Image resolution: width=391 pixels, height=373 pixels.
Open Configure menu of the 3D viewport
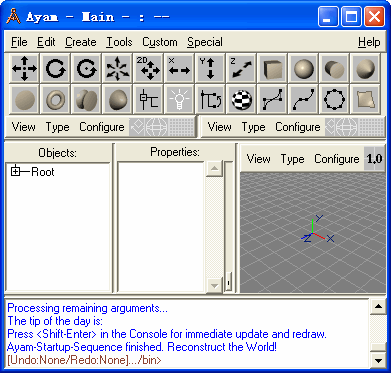337,159
